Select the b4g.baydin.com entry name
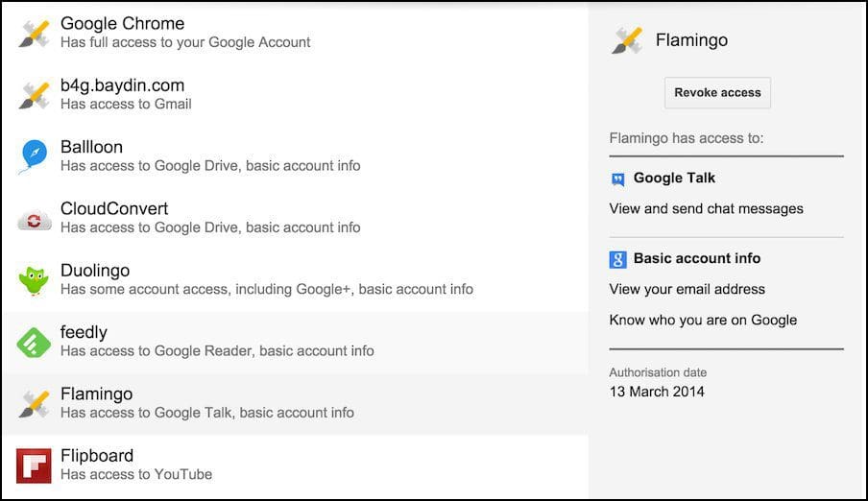Screen dimensions: 868x501 [122, 85]
